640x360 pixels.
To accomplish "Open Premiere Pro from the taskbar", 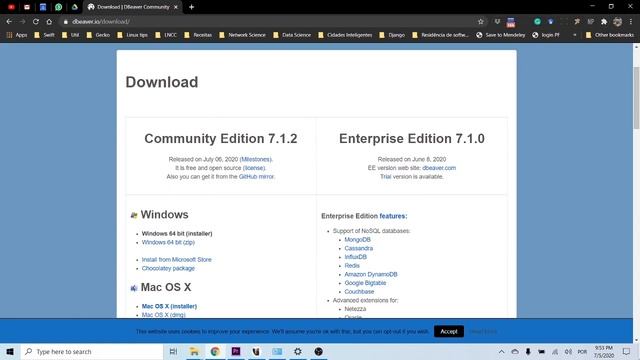I will [x=236, y=351].
